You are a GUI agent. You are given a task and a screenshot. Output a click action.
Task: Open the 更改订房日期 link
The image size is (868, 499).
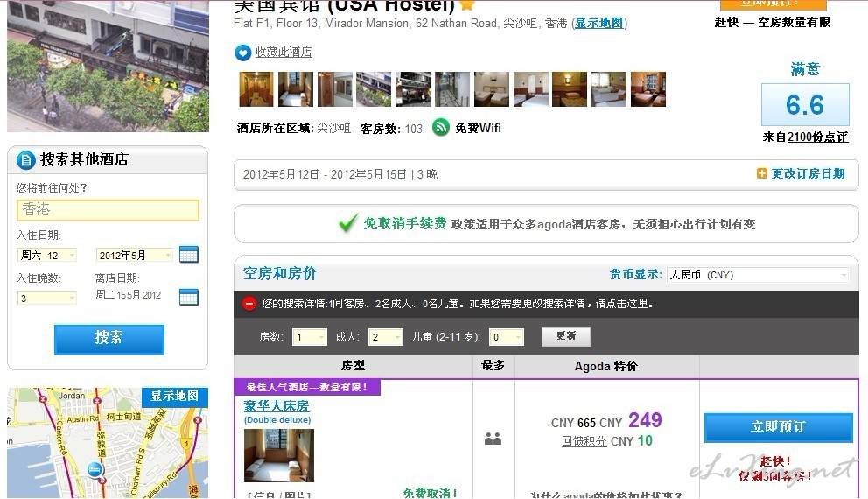click(808, 173)
